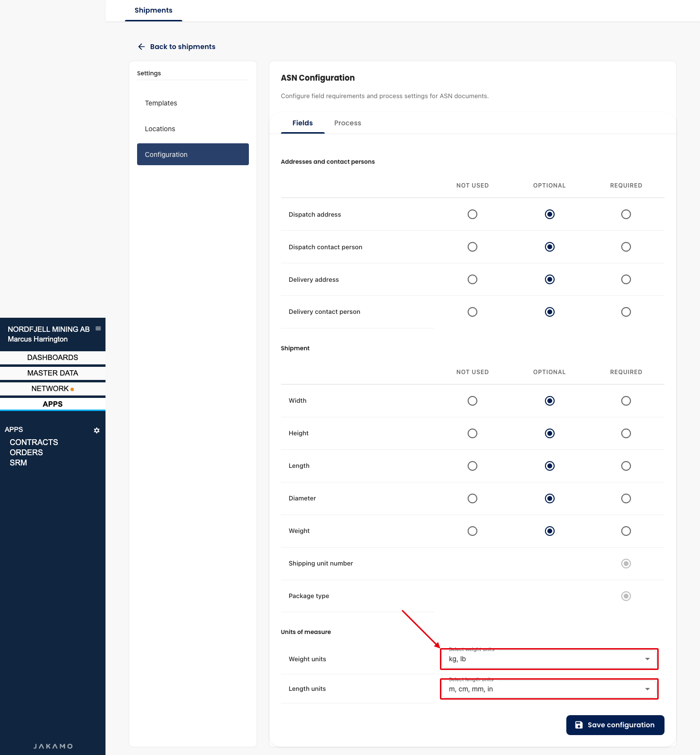The height and width of the screenshot is (755, 700).
Task: Set Dispatch address to Not Used
Action: [472, 214]
